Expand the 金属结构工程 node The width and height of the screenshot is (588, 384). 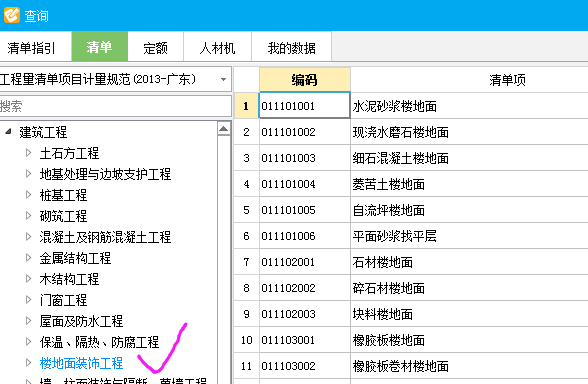28,258
